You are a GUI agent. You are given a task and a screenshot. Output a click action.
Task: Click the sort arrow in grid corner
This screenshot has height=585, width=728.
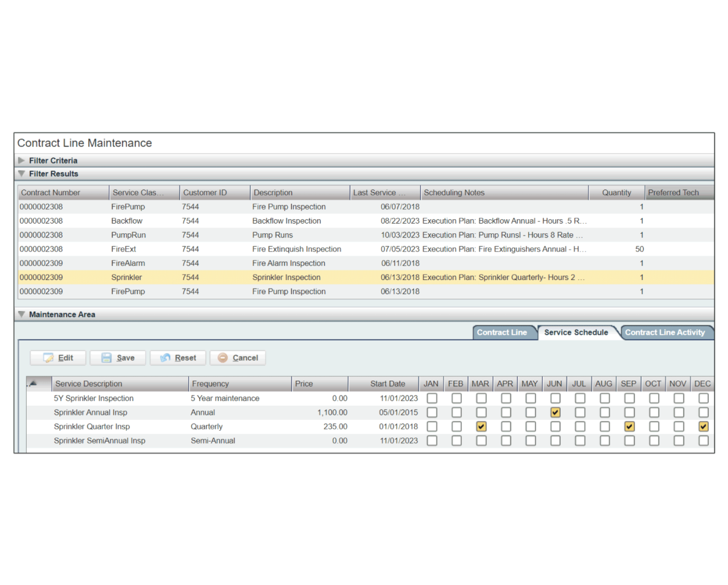click(32, 384)
